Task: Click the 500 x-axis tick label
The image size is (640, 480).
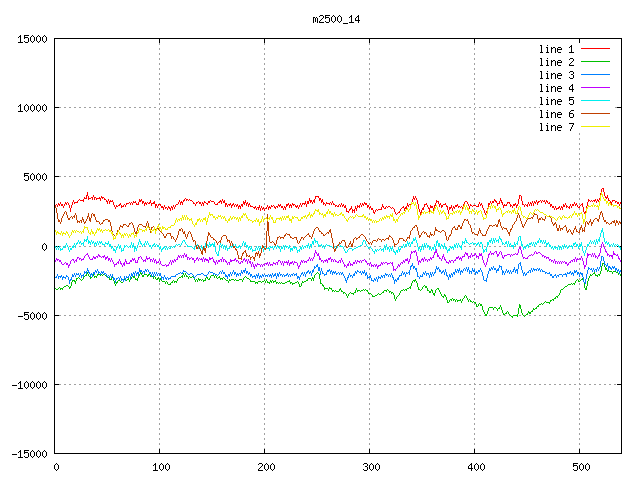Action: pyautogui.click(x=579, y=467)
